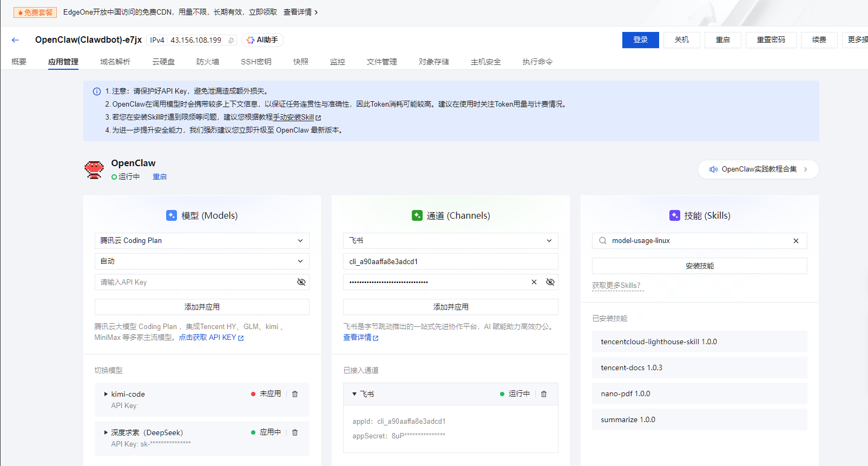This screenshot has width=868, height=466.
Task: Remove the 飞书 connected channel
Action: click(544, 394)
